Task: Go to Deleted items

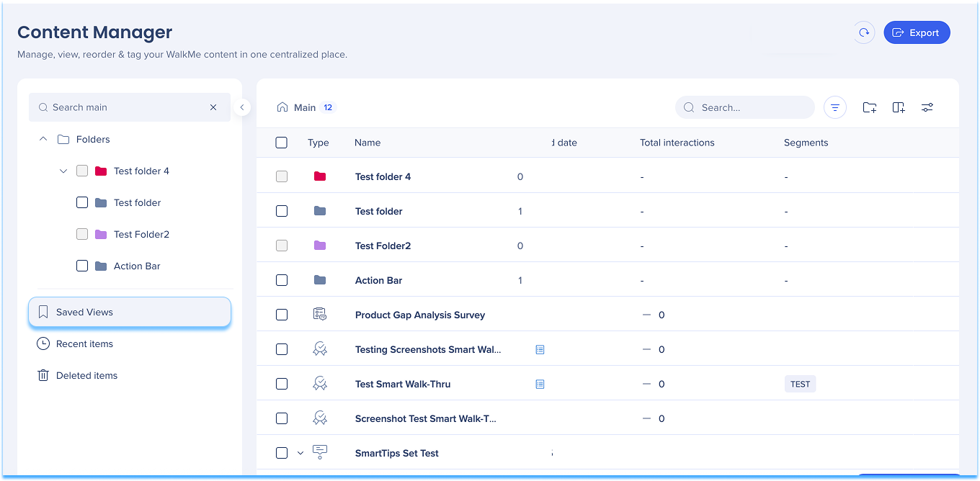Action: coord(86,375)
